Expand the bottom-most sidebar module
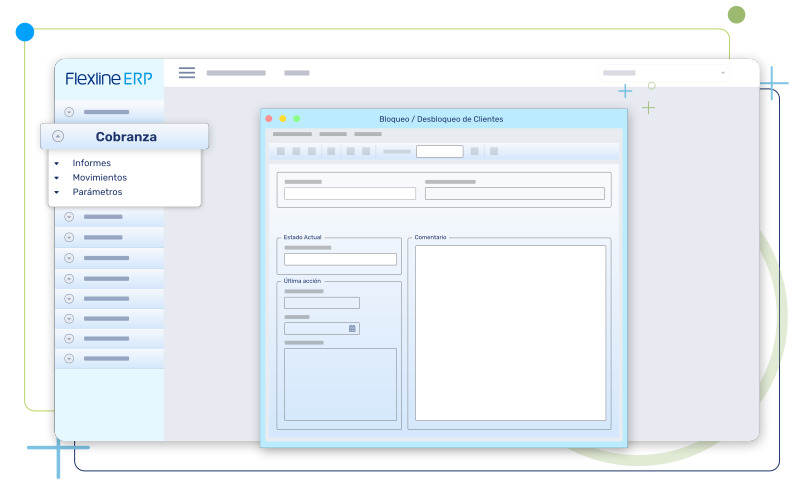 [x=69, y=358]
